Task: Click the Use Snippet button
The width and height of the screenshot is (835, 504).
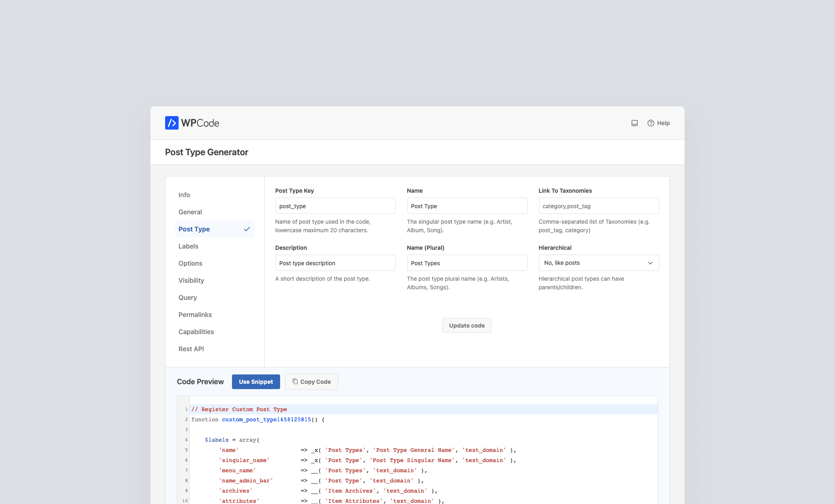Action: tap(256, 382)
